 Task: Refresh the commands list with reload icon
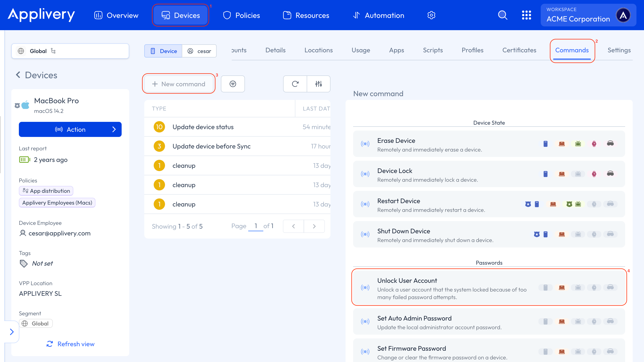[x=295, y=84]
